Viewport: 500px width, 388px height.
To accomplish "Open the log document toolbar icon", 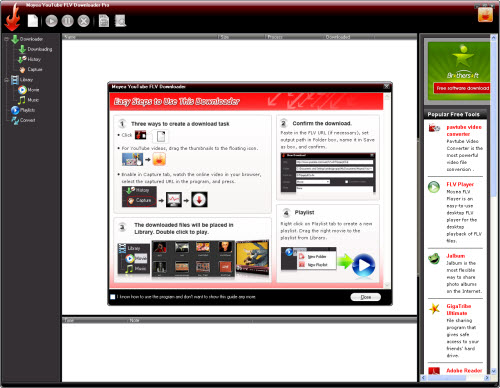I will click(104, 21).
